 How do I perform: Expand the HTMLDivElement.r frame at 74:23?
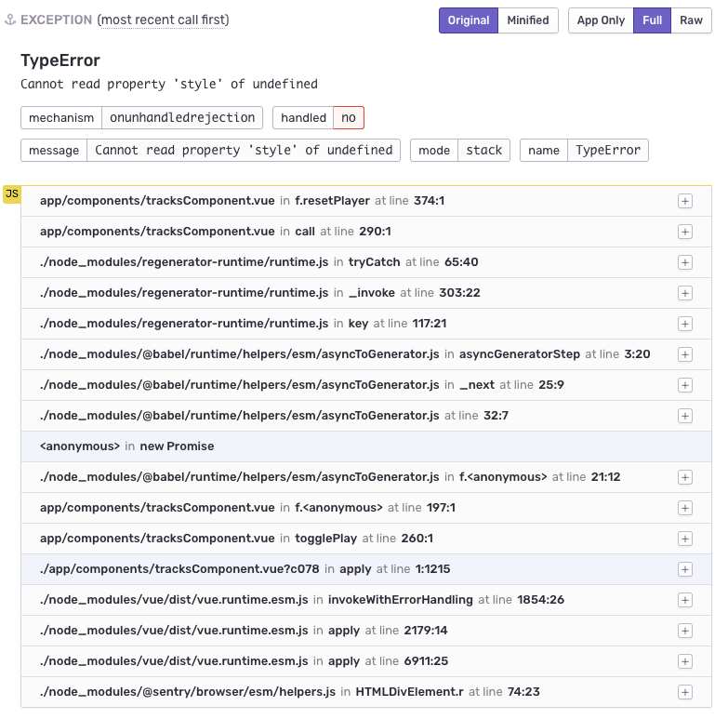pos(685,692)
